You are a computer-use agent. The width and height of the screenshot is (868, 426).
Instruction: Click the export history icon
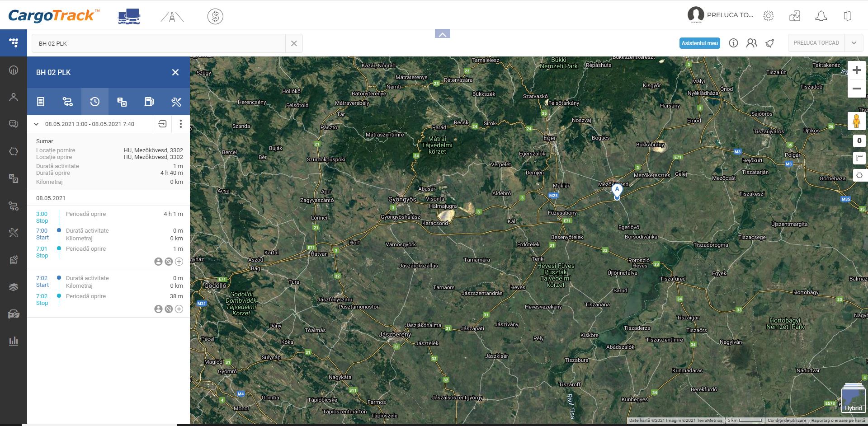(x=162, y=124)
